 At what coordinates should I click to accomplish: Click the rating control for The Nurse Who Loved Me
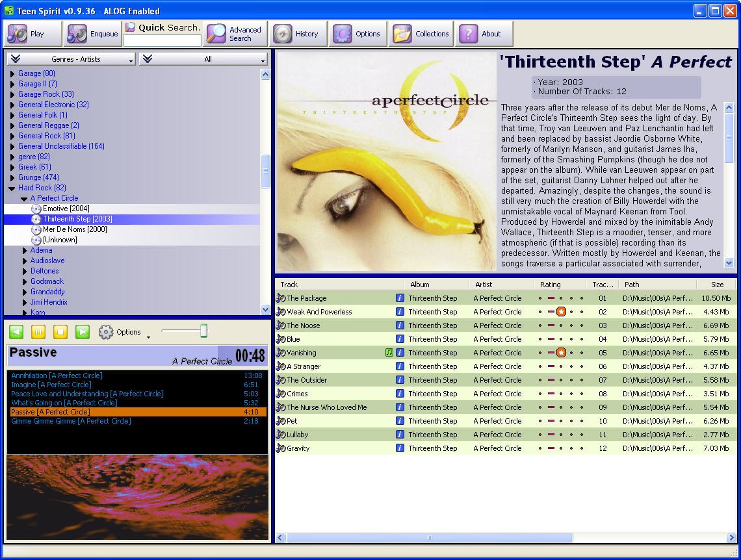click(x=561, y=407)
